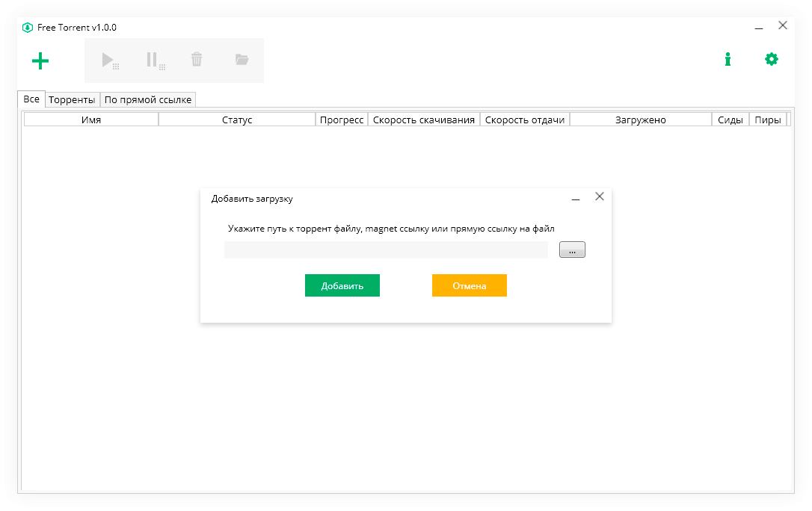Screen dimensions: 812x511
Task: Browse for file with the ... button
Action: pyautogui.click(x=572, y=250)
